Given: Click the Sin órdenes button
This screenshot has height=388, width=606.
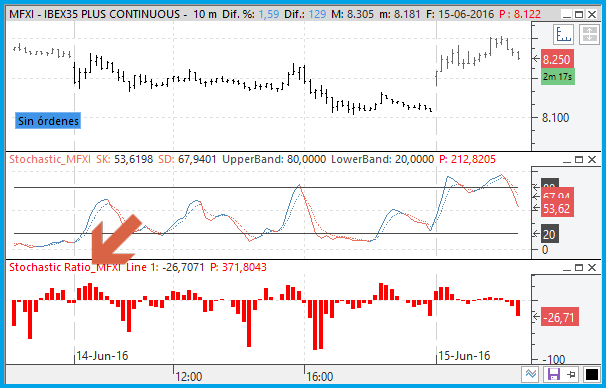Looking at the screenshot, I should (x=48, y=121).
